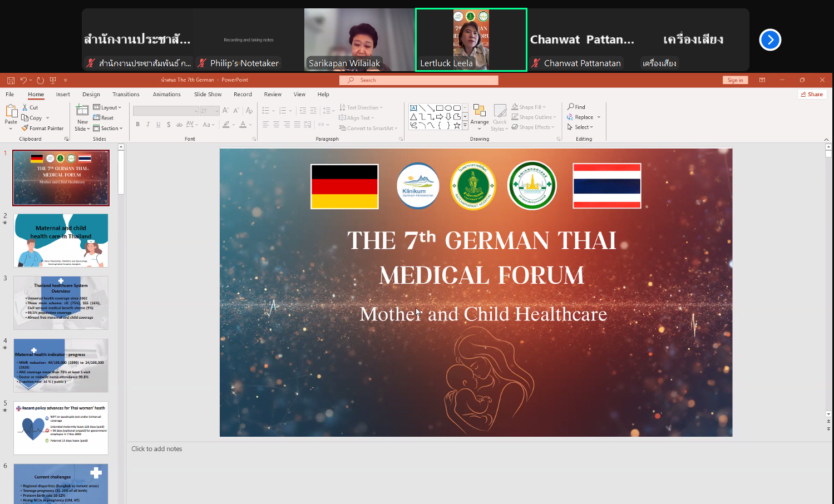This screenshot has width=834, height=504.
Task: Select the Rectangle shape in the shapes gallery
Action: 440,108
